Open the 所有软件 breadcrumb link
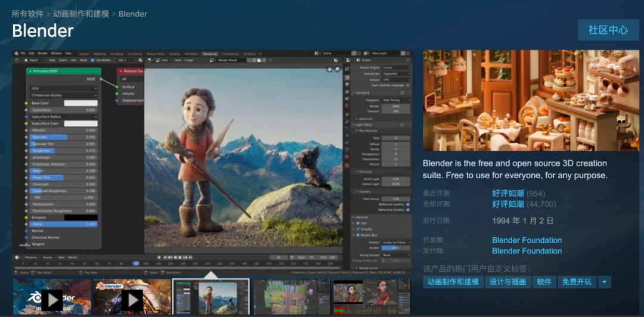The height and width of the screenshot is (317, 644). (x=27, y=14)
